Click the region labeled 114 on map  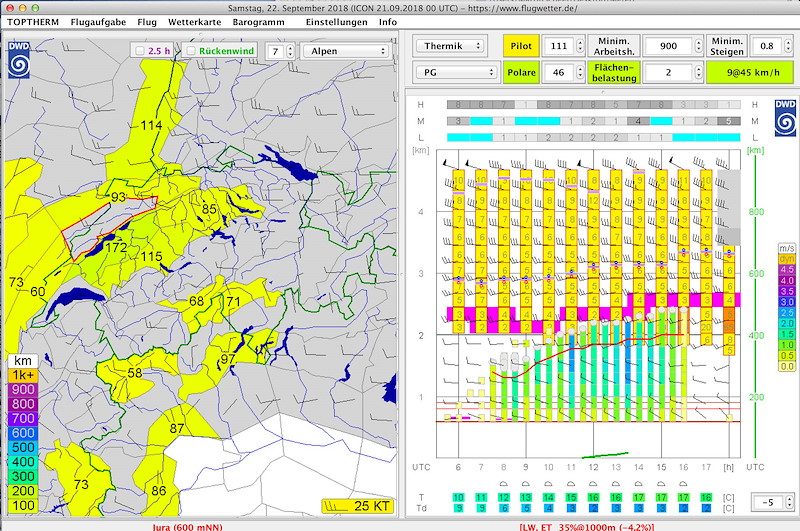click(151, 125)
